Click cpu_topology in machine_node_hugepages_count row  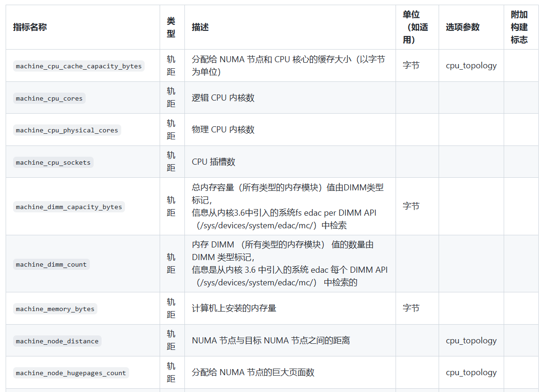[x=471, y=373]
